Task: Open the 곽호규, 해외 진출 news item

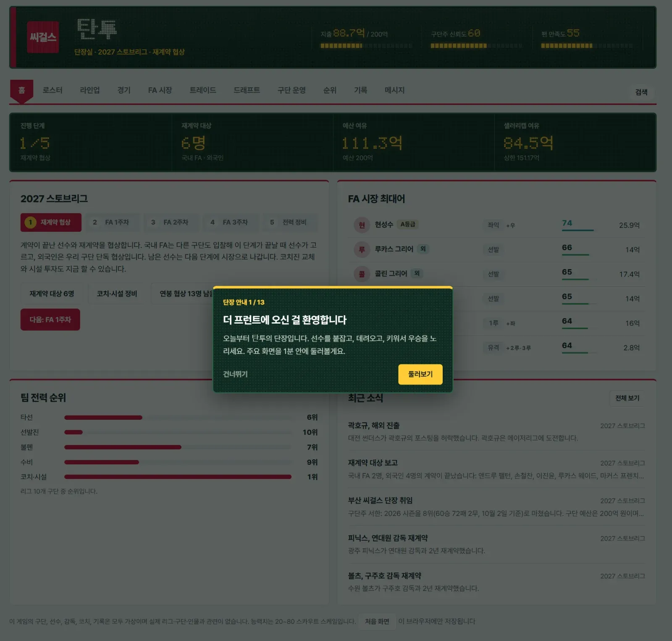Action: 496,432
